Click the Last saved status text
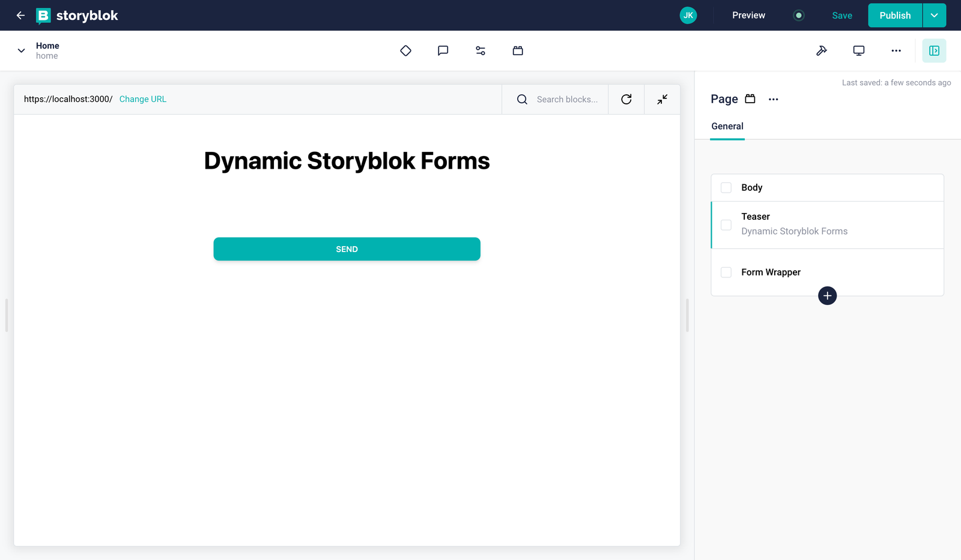Image resolution: width=961 pixels, height=560 pixels. click(896, 83)
